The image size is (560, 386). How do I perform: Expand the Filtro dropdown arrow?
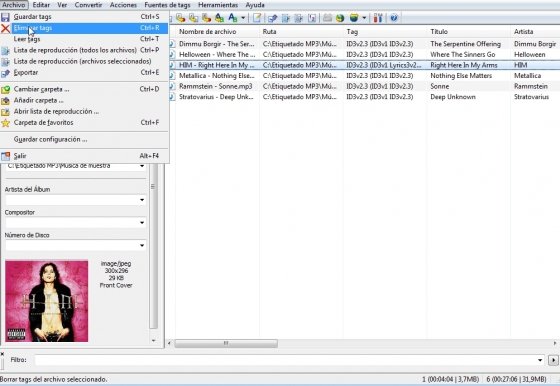pyautogui.click(x=540, y=360)
